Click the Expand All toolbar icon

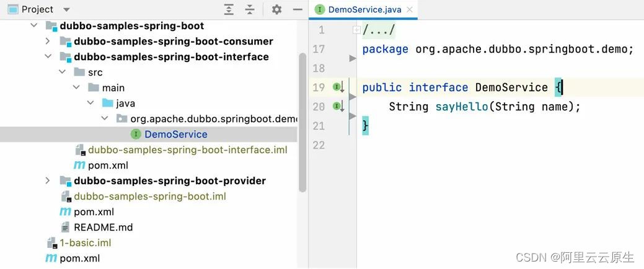tap(229, 9)
